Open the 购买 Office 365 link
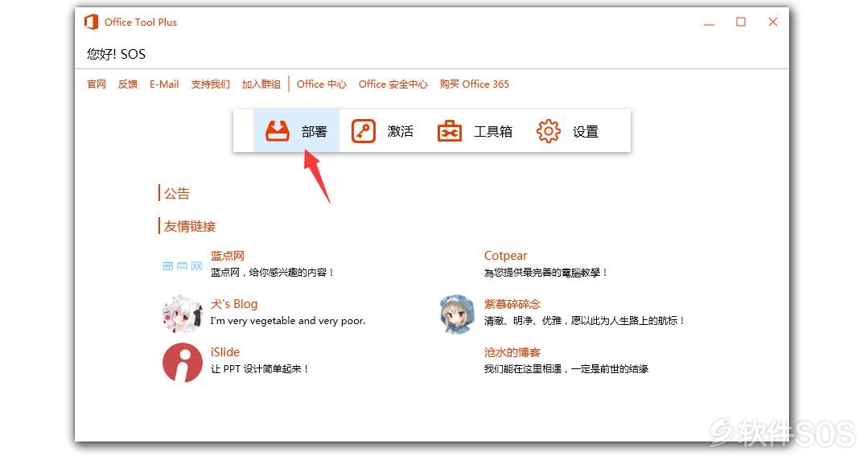Image resolution: width=868 pixels, height=456 pixels. 475,84
